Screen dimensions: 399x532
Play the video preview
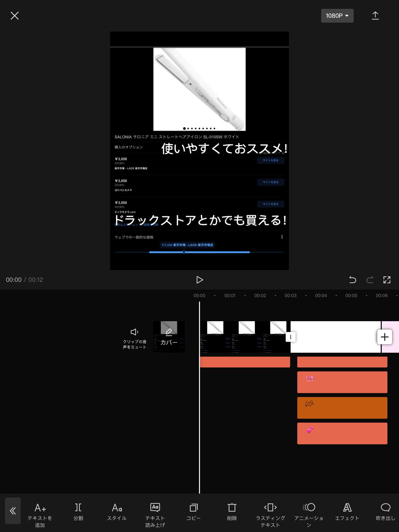[199, 280]
